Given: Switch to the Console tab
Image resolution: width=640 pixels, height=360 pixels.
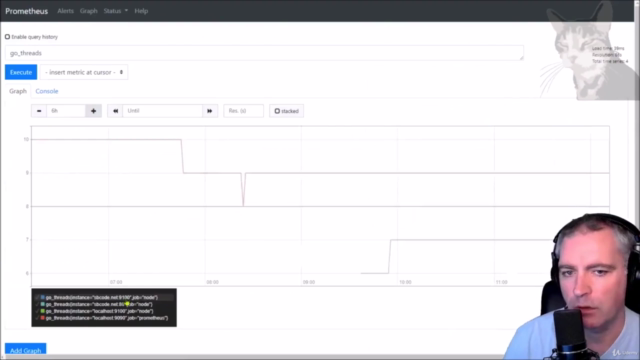Looking at the screenshot, I should tap(47, 91).
